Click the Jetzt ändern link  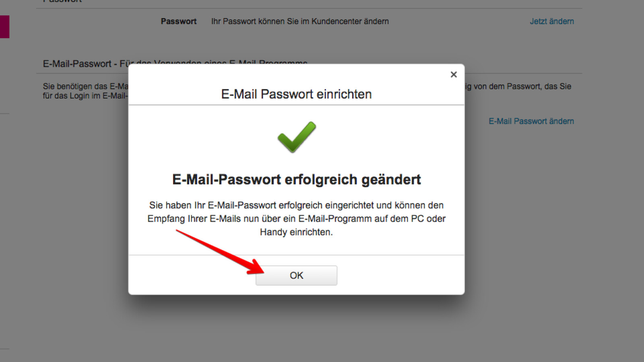(551, 21)
